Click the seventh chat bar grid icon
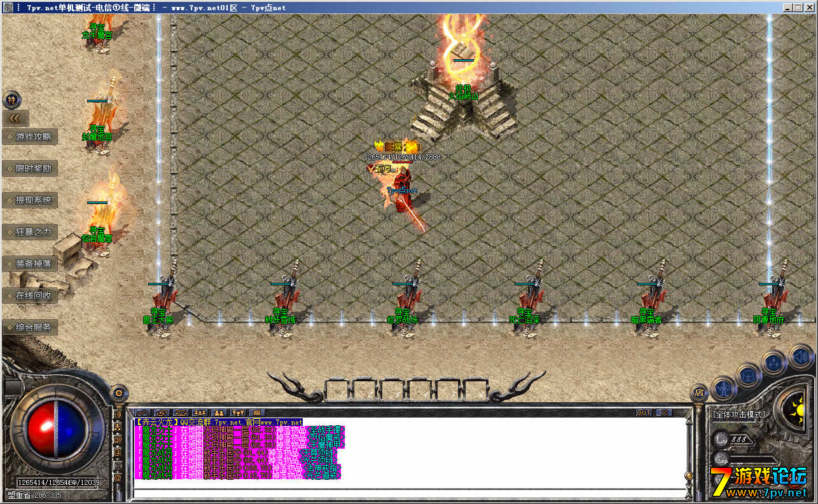The height and width of the screenshot is (504, 818). (256, 412)
